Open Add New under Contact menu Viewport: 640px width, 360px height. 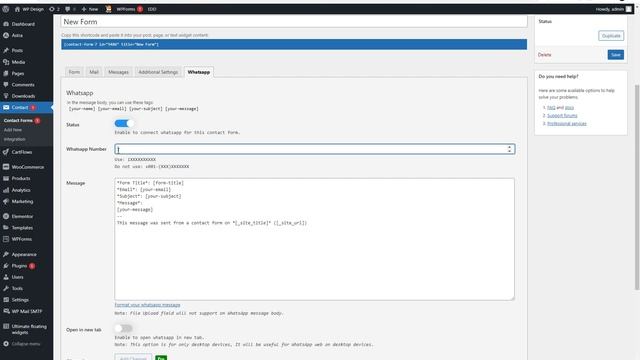13,130
